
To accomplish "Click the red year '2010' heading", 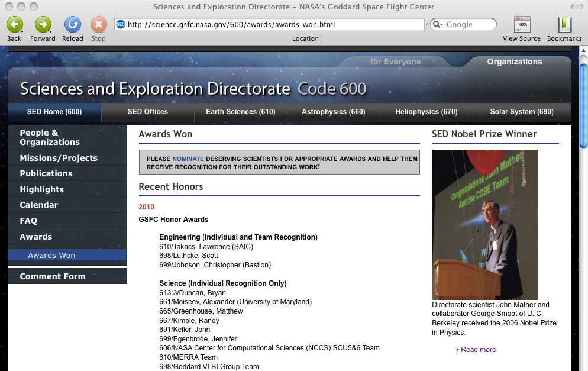I will (x=146, y=207).
